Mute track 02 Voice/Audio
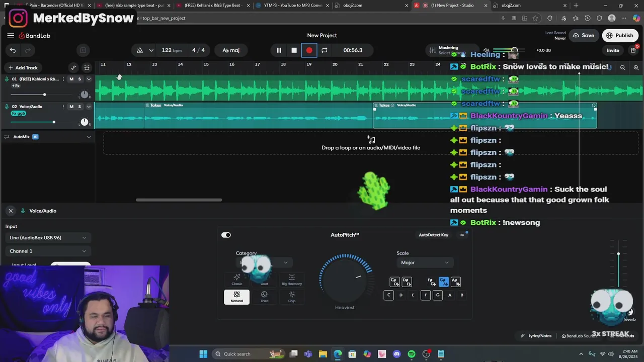Image resolution: width=644 pixels, height=362 pixels. coord(71,107)
